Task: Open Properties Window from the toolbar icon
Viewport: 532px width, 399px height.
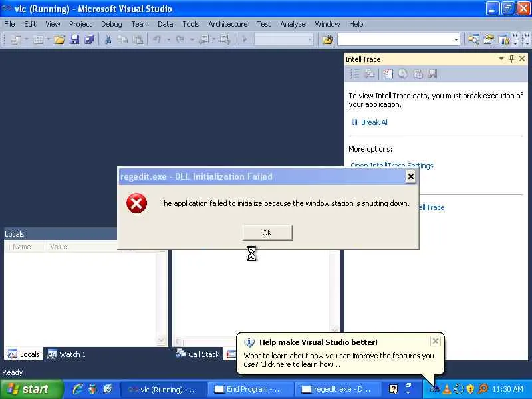Action: coord(489,40)
